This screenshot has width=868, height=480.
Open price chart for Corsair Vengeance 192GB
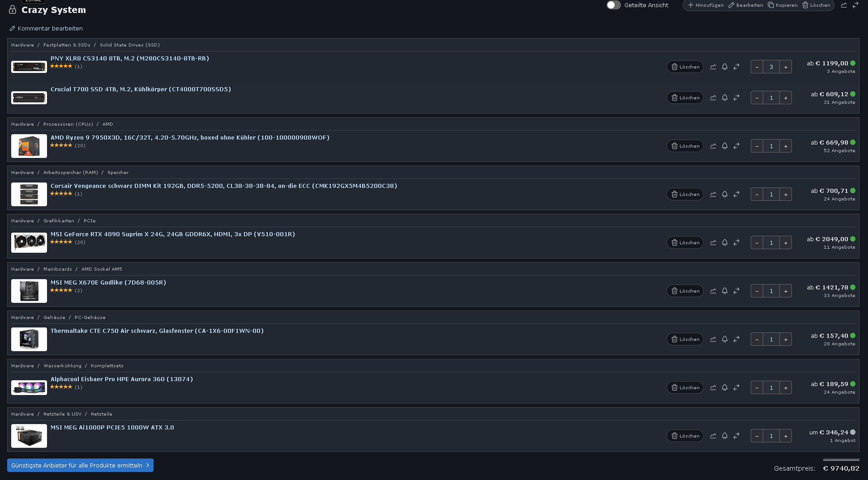(713, 194)
